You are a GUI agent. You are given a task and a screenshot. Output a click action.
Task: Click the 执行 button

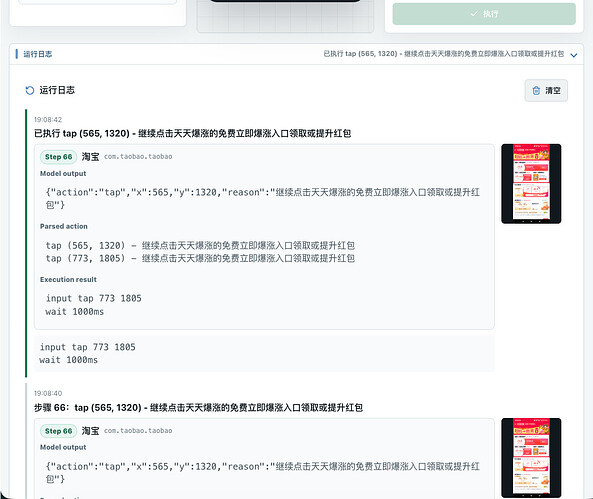point(484,14)
